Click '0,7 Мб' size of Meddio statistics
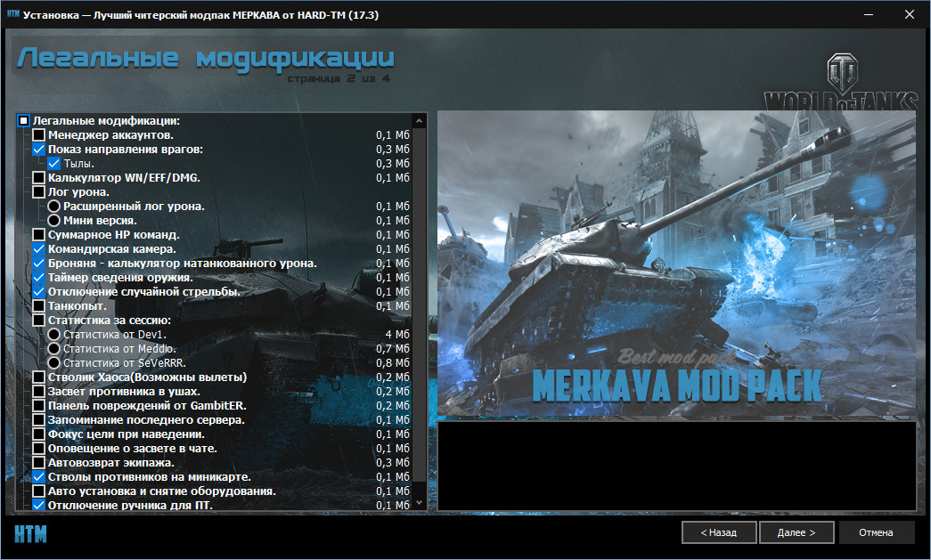 click(x=393, y=349)
